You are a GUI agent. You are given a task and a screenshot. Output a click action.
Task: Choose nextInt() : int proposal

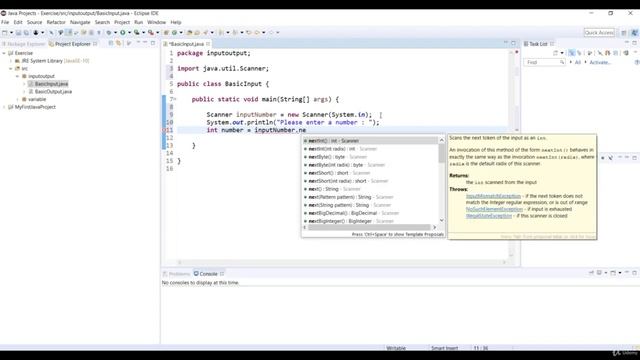[370, 141]
